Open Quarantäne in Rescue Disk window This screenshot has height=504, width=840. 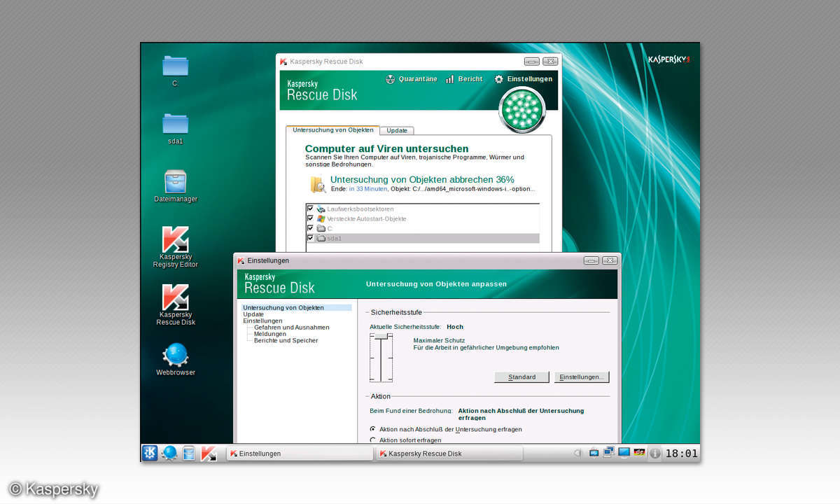pyautogui.click(x=412, y=79)
